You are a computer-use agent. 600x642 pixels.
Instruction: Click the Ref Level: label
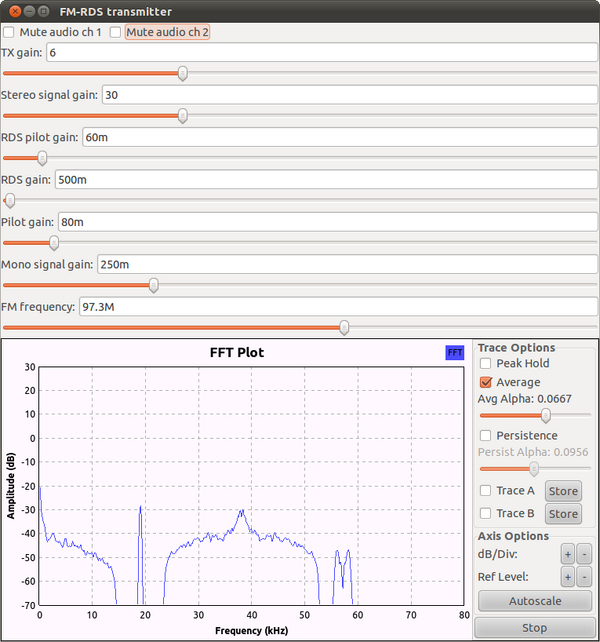[x=503, y=577]
